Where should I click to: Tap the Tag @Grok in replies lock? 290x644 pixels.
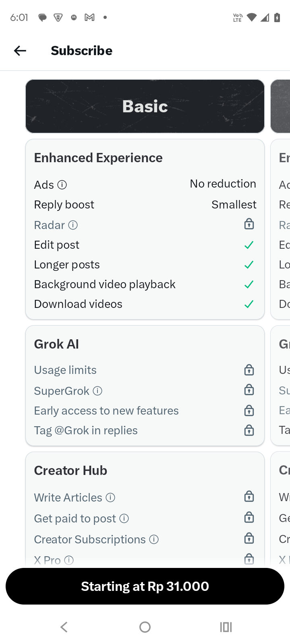click(x=249, y=430)
